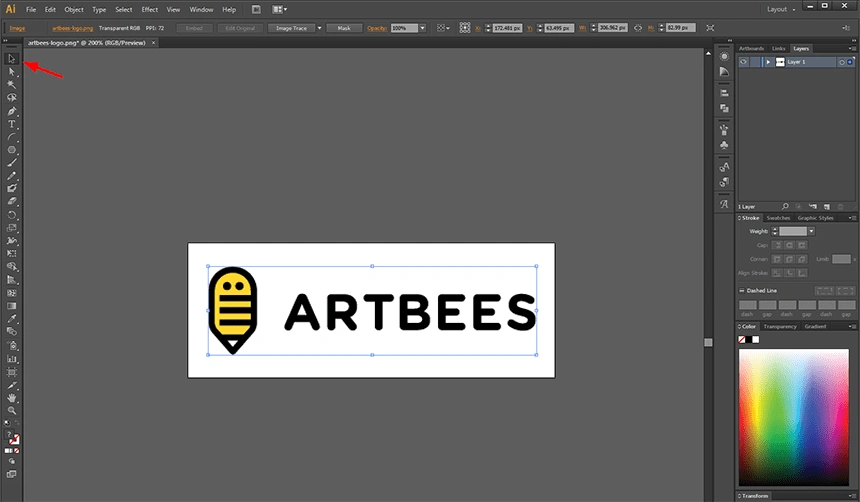Screen dimensions: 860x502
Task: Enable the Dashed Line checkbox
Action: pyautogui.click(x=743, y=290)
